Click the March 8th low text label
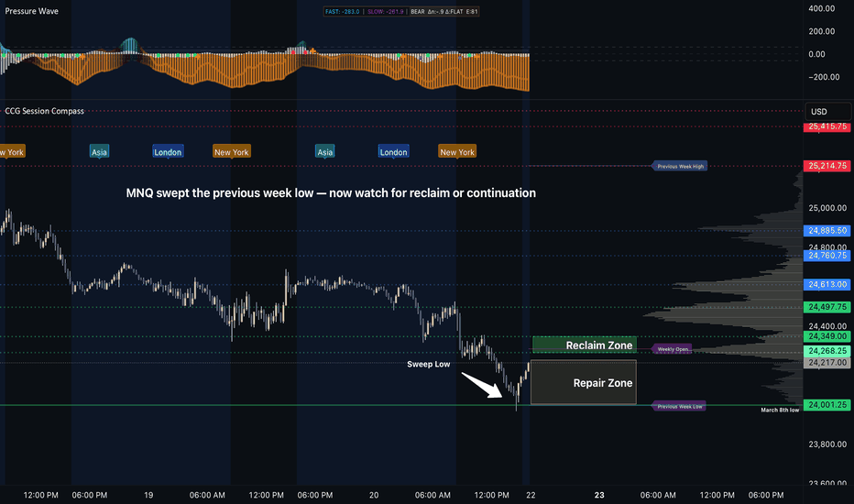Viewport: 854px width, 504px height. [780, 410]
